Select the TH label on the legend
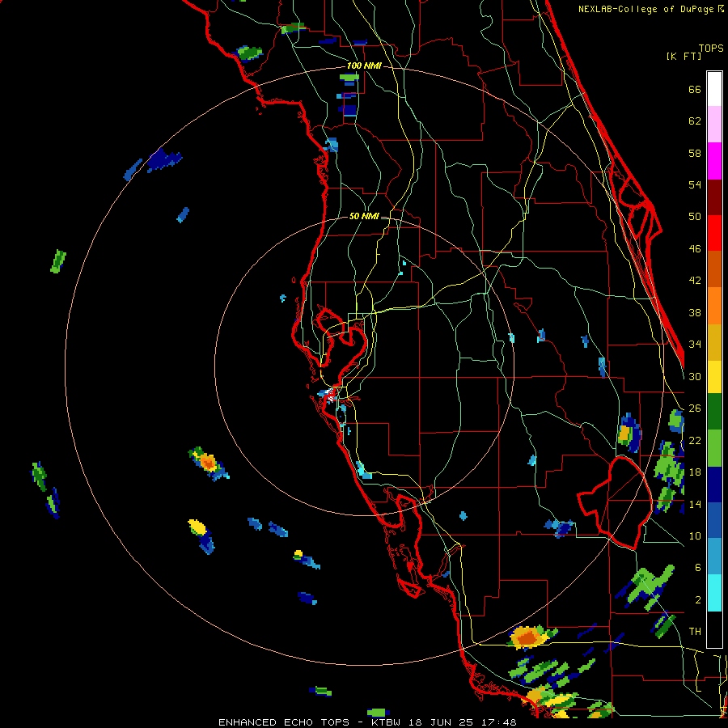 click(x=695, y=632)
